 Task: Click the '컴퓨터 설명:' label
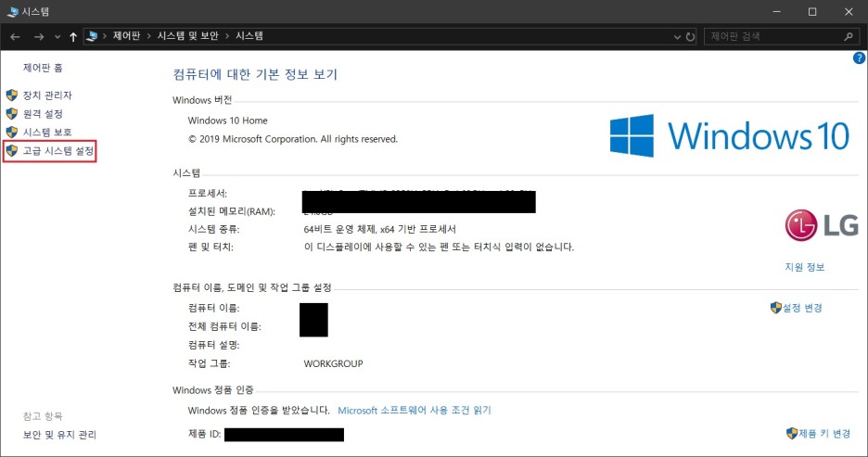pyautogui.click(x=213, y=345)
